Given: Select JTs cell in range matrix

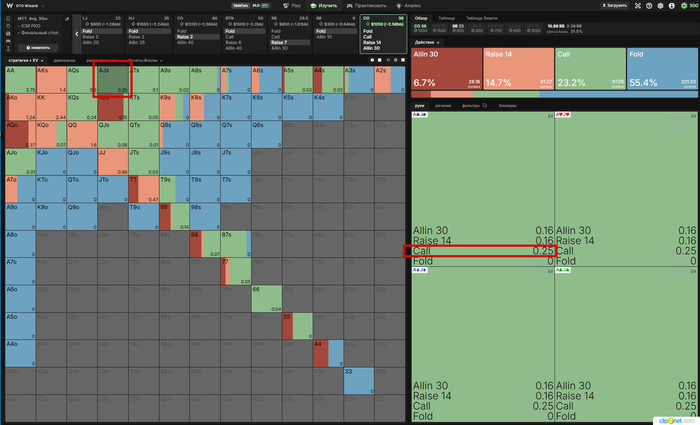Looking at the screenshot, I should click(144, 162).
